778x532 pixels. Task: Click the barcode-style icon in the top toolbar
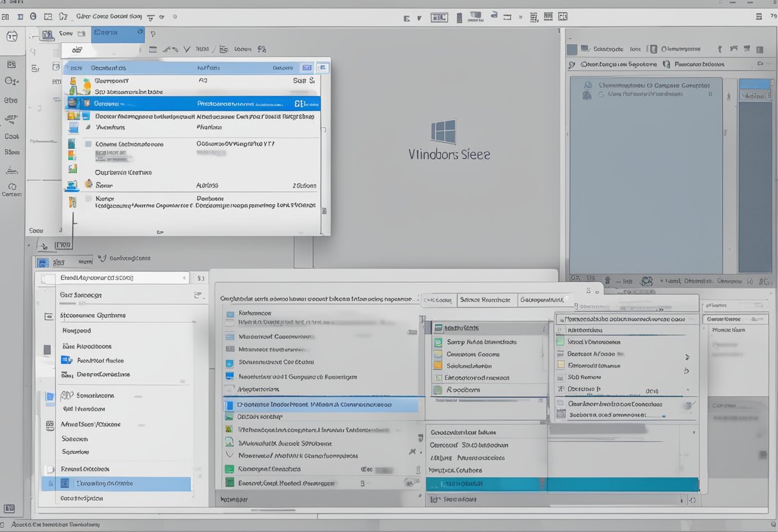click(548, 17)
